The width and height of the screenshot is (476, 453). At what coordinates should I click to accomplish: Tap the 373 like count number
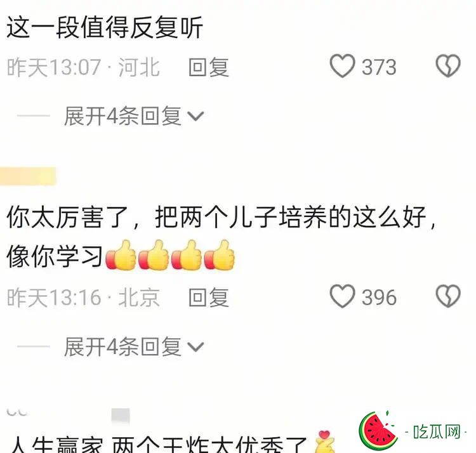(x=379, y=67)
